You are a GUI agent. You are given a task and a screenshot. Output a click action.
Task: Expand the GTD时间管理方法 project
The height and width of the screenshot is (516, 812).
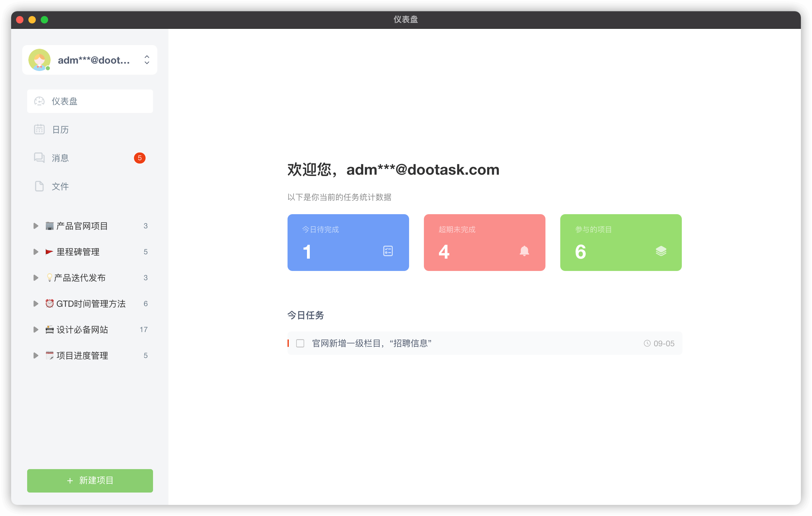pyautogui.click(x=36, y=304)
